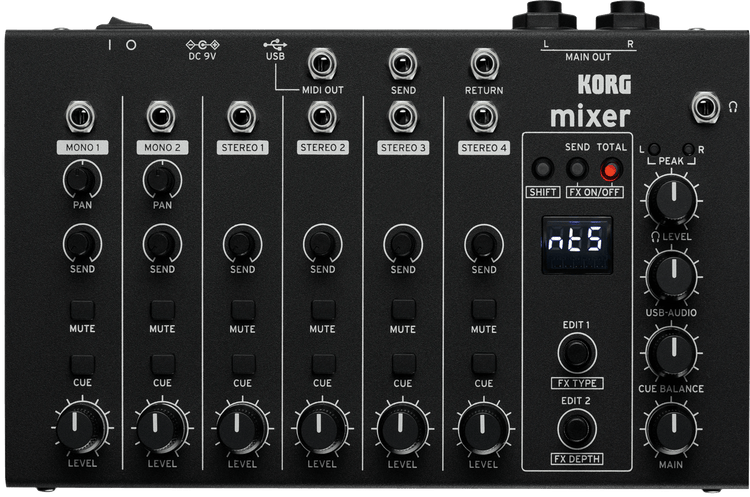This screenshot has width=750, height=497.
Task: Click the MONO 2 LEVEL knob
Action: coord(162,427)
